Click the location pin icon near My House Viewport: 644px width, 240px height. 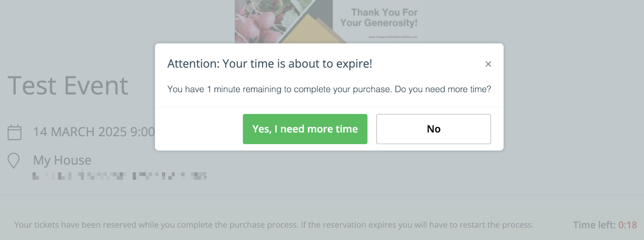pyautogui.click(x=14, y=160)
